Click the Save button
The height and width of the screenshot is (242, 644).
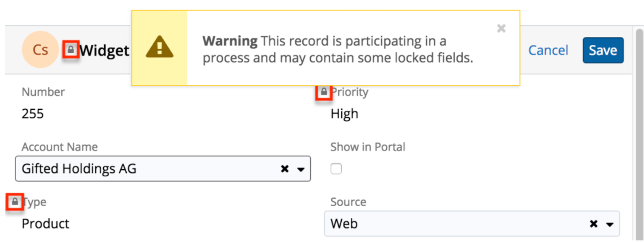pyautogui.click(x=603, y=50)
